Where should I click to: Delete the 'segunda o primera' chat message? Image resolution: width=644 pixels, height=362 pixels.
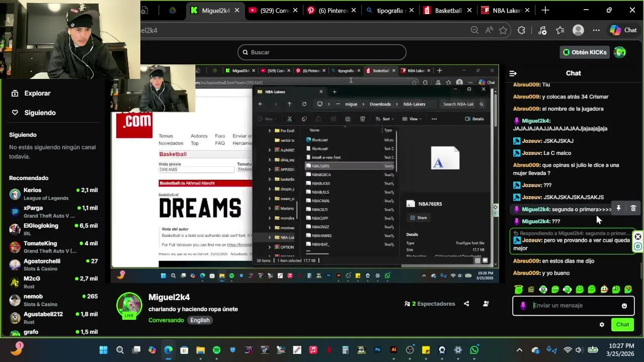pyautogui.click(x=633, y=208)
